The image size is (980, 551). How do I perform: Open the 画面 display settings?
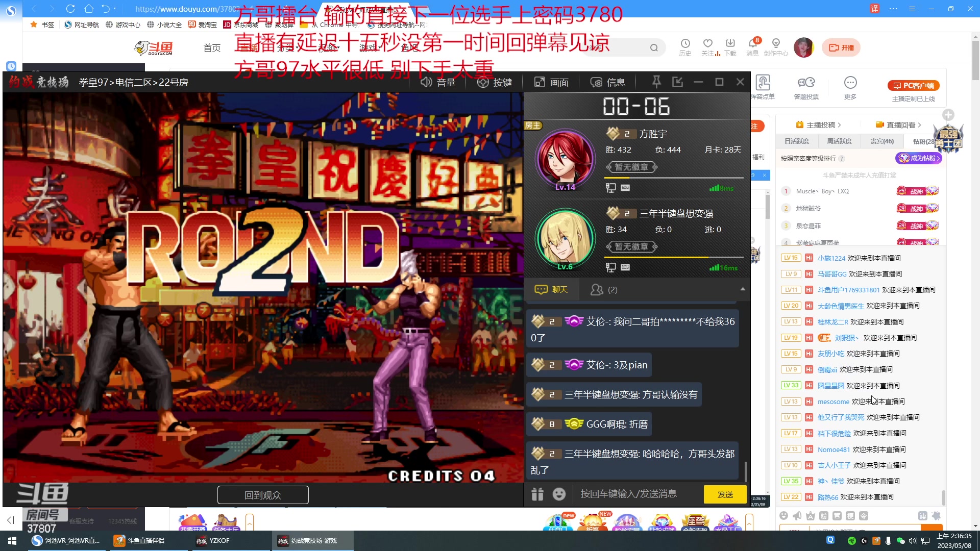click(x=551, y=82)
